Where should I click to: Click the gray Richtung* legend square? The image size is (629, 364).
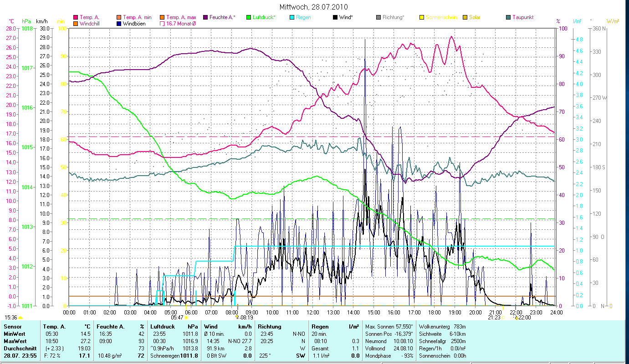(x=378, y=17)
